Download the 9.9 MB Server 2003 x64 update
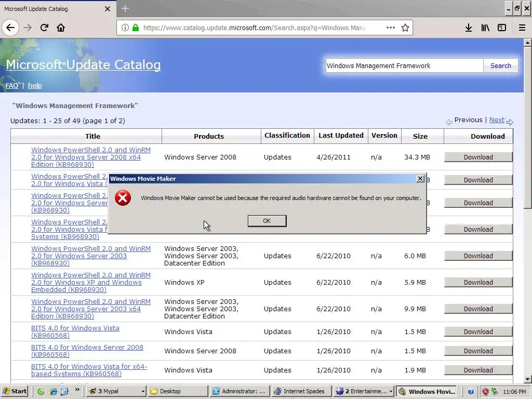 click(478, 309)
